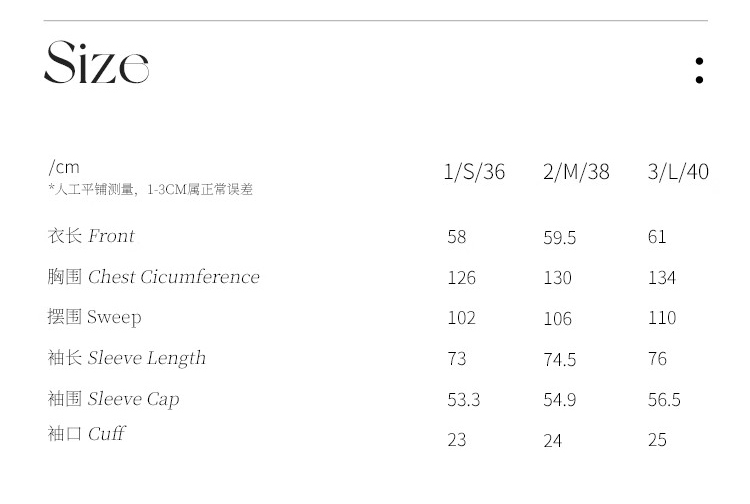Click the chest value 134 for large

pos(662,278)
